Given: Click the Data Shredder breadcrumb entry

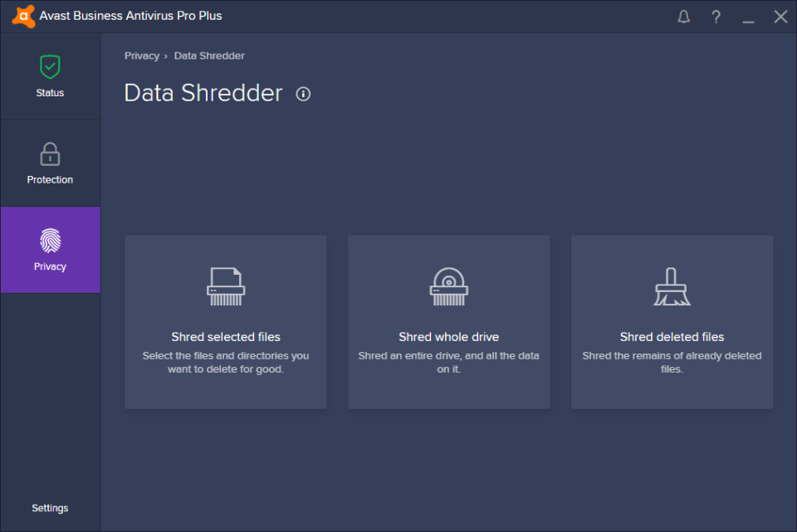Looking at the screenshot, I should pos(209,56).
